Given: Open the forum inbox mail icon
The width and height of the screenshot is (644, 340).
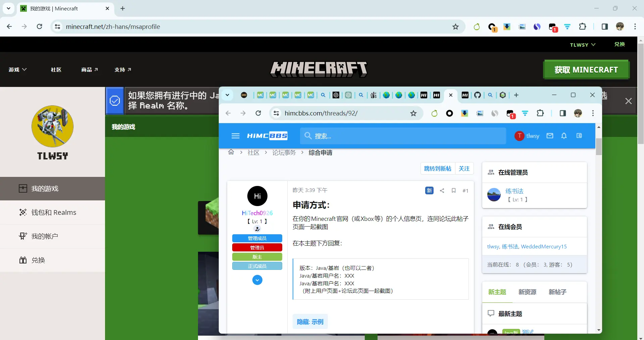Looking at the screenshot, I should [x=550, y=136].
